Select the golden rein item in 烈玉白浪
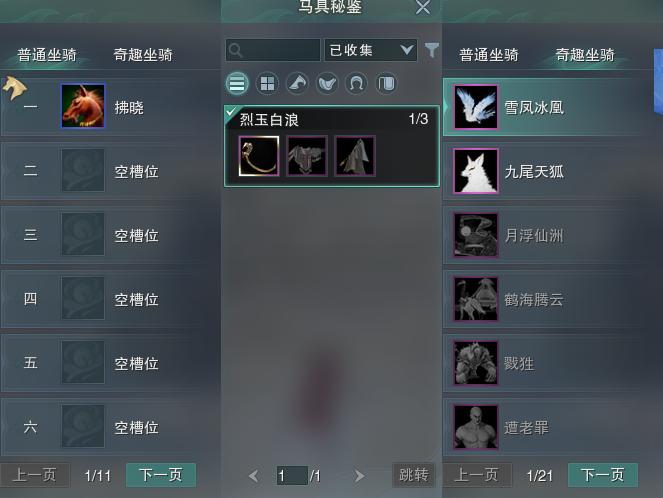This screenshot has width=663, height=498. click(x=259, y=156)
